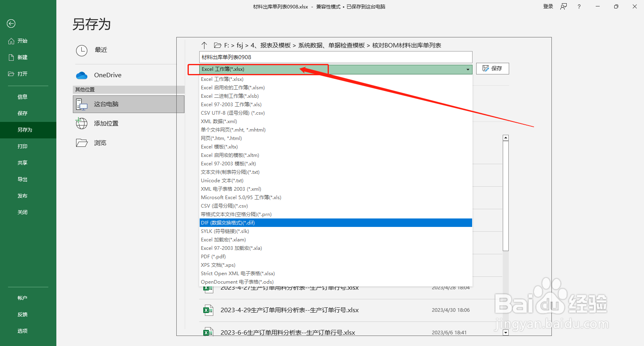
Task: Click Close (关闭) in the sidebar
Action: click(x=28, y=212)
